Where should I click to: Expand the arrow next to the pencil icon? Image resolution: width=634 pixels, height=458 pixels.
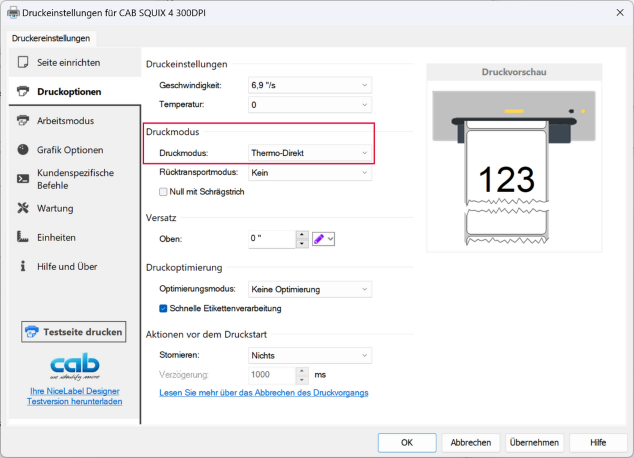(x=330, y=239)
